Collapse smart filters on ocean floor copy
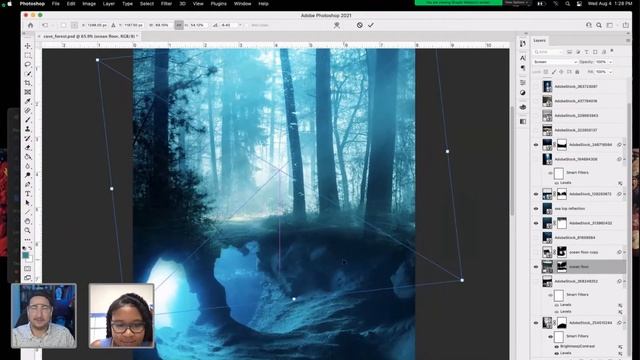 point(624,252)
